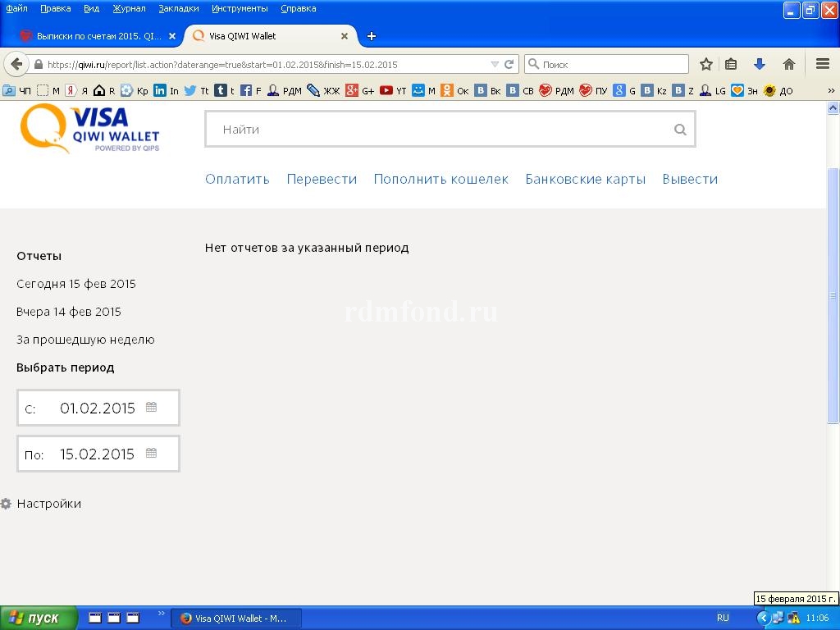Click the browser Поиск search box
This screenshot has height=630, width=840.
tap(606, 64)
